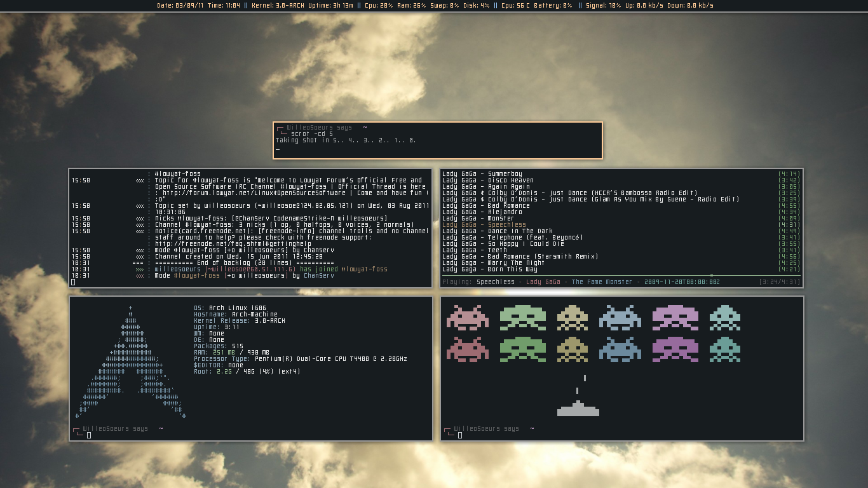Click the song progress bar in the music player

click(621, 276)
